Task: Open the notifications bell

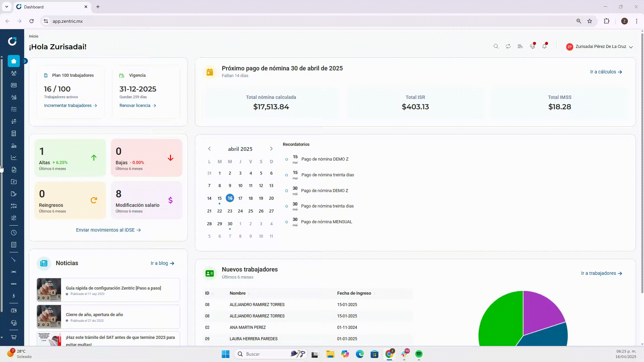Action: click(544, 46)
